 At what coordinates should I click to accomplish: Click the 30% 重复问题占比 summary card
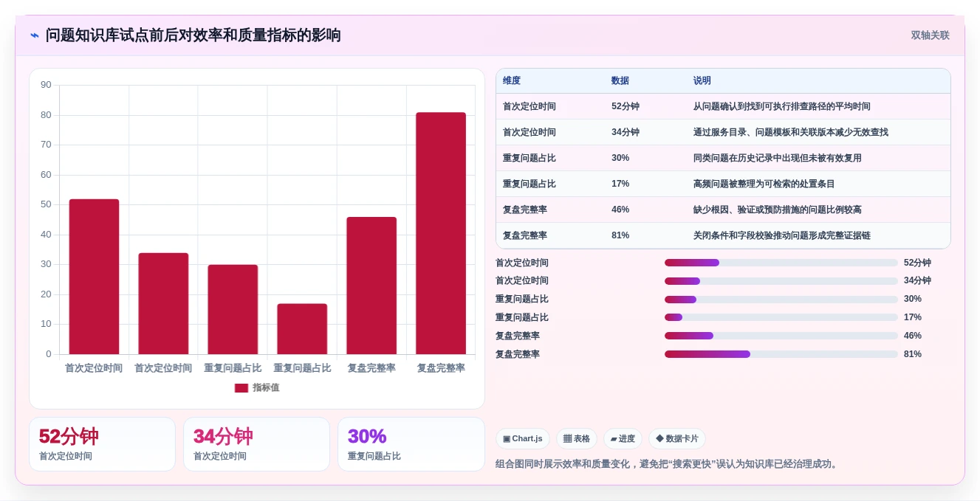(x=411, y=444)
